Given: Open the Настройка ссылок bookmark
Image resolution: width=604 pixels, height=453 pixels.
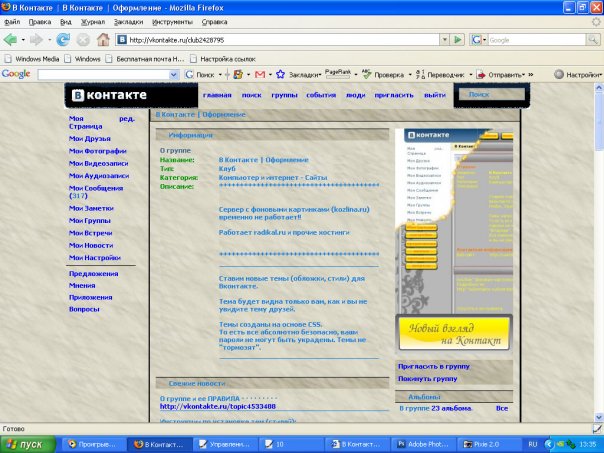Looking at the screenshot, I should pos(223,59).
